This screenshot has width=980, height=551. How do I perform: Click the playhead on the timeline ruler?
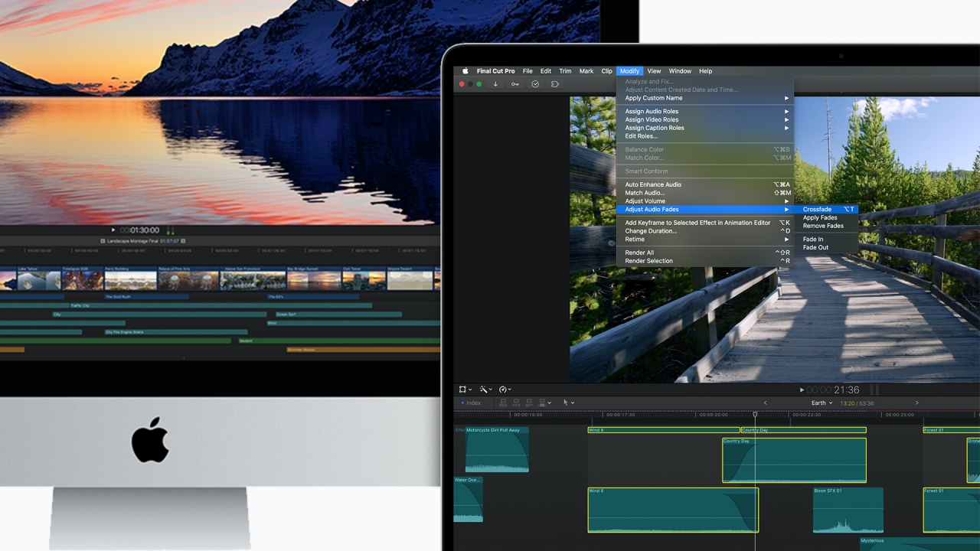pos(755,415)
